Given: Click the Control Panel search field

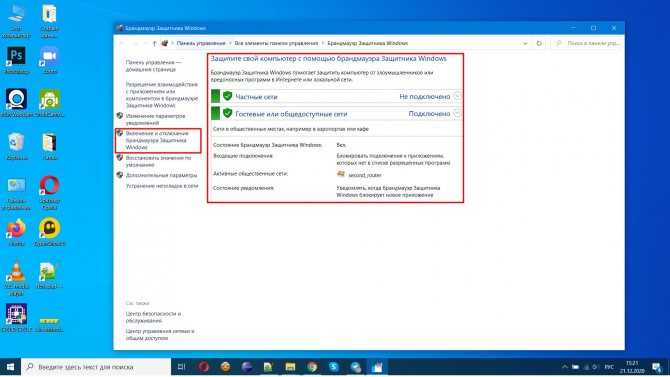Looking at the screenshot, I should pos(587,43).
